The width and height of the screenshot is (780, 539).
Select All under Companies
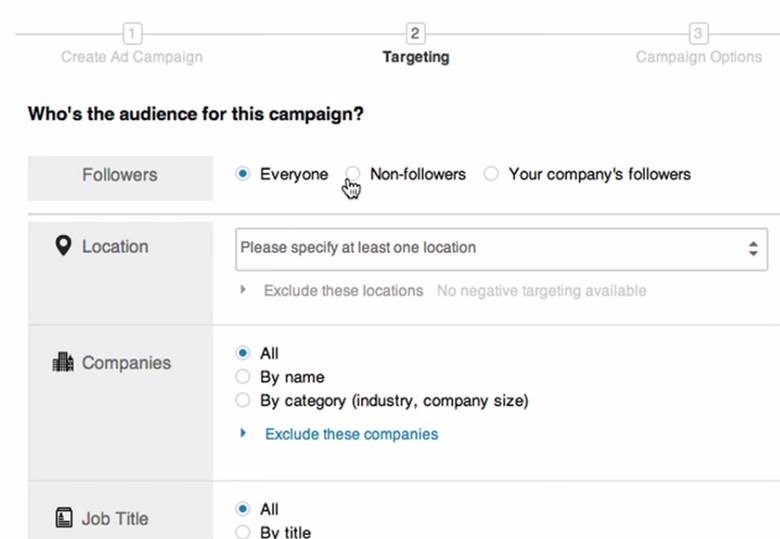coord(242,353)
